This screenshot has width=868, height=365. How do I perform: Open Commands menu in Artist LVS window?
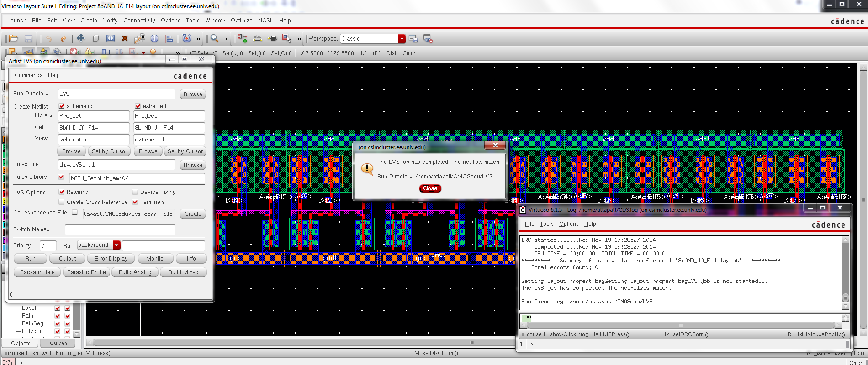[28, 75]
